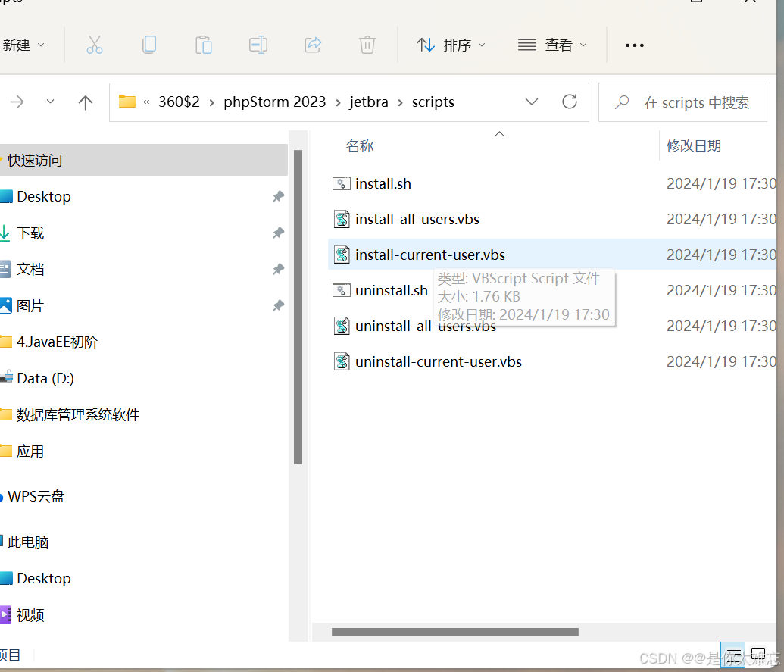Expand the address bar history dropdown

click(x=532, y=102)
